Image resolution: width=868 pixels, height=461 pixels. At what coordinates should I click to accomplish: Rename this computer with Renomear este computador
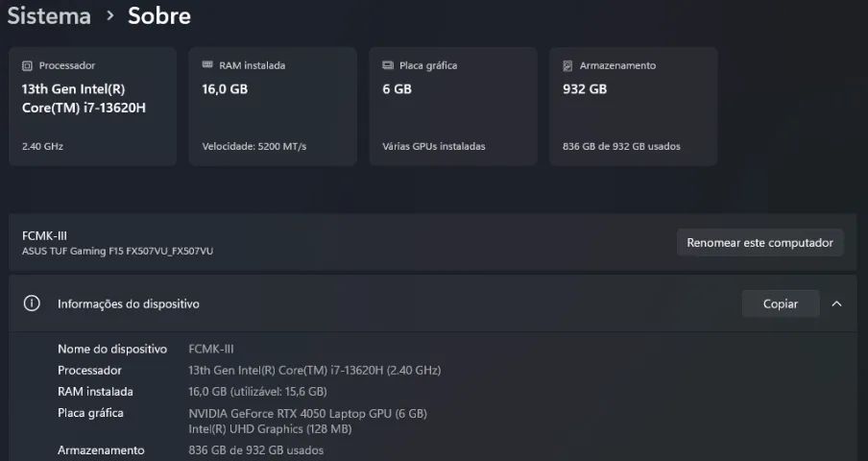[760, 242]
